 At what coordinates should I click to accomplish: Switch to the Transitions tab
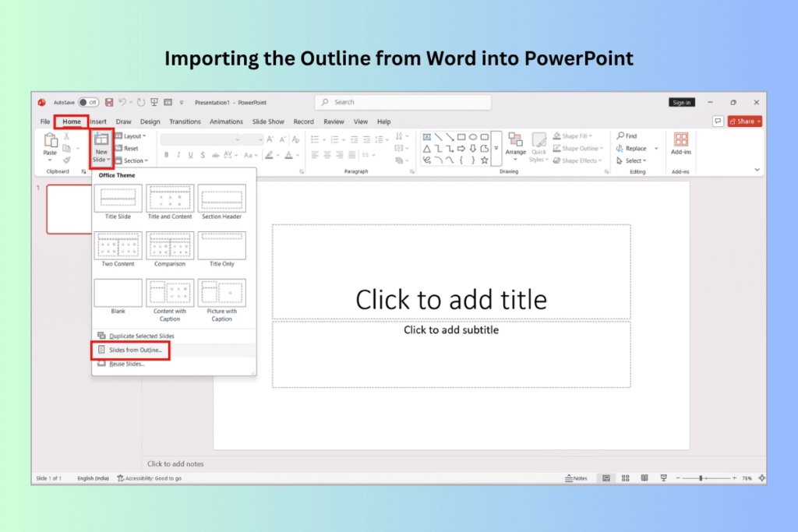click(x=185, y=122)
